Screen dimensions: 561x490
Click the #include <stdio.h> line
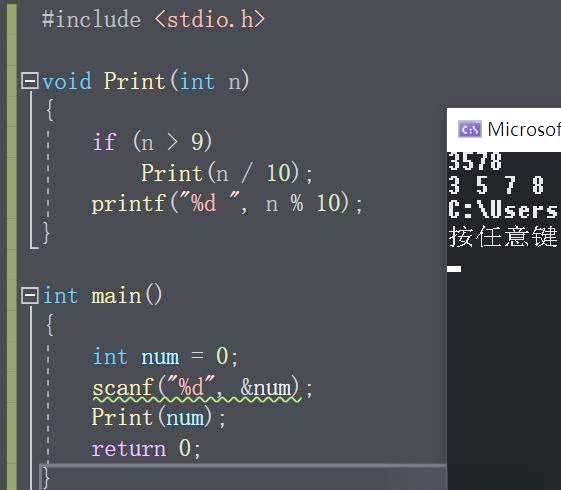click(x=153, y=19)
